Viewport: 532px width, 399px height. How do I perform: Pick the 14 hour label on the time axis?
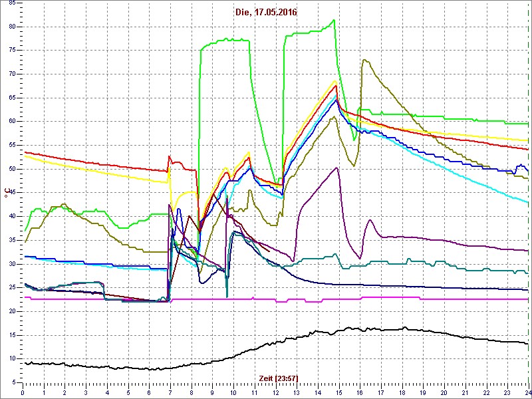tap(318, 392)
